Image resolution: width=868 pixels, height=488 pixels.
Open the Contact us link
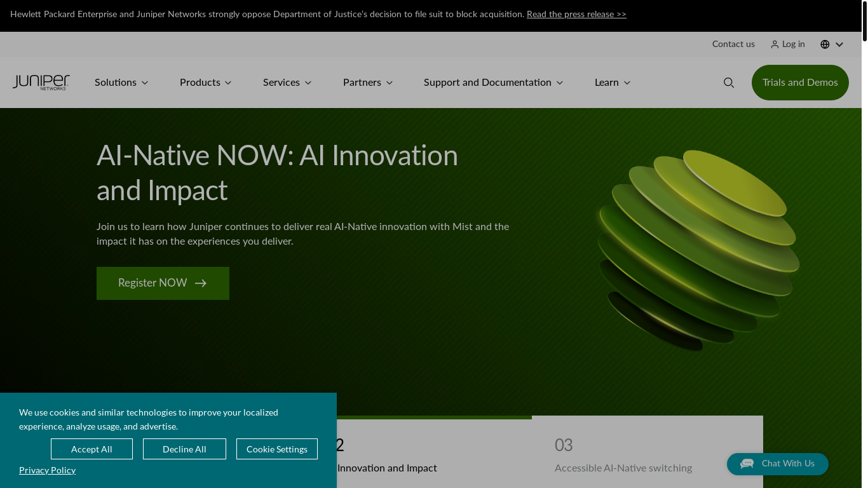click(x=733, y=44)
